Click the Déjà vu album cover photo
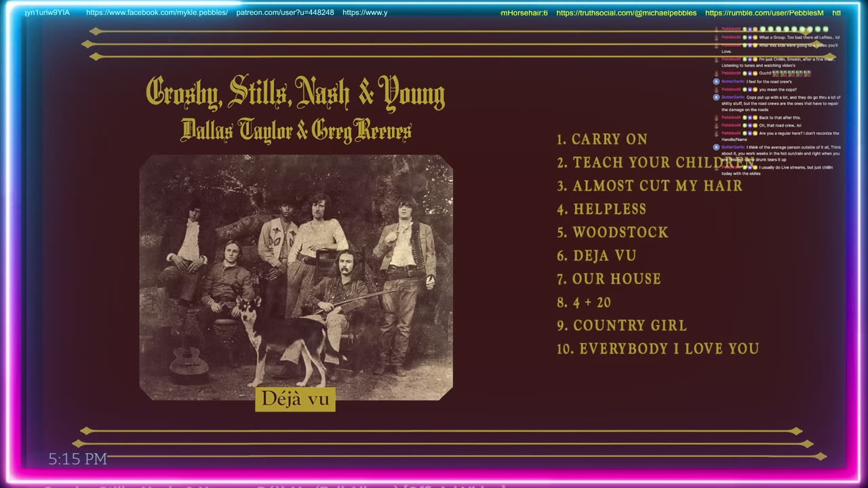Image resolution: width=868 pixels, height=488 pixels. tap(296, 277)
